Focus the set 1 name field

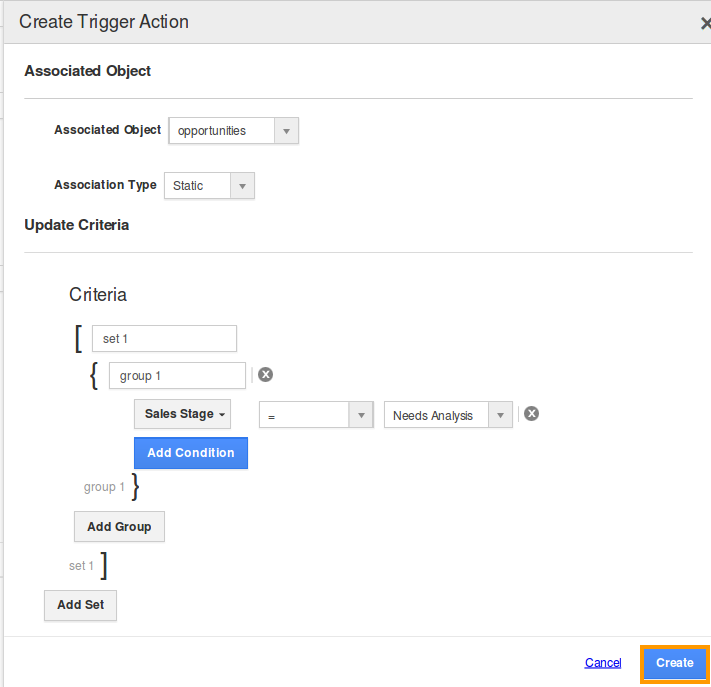tap(164, 339)
